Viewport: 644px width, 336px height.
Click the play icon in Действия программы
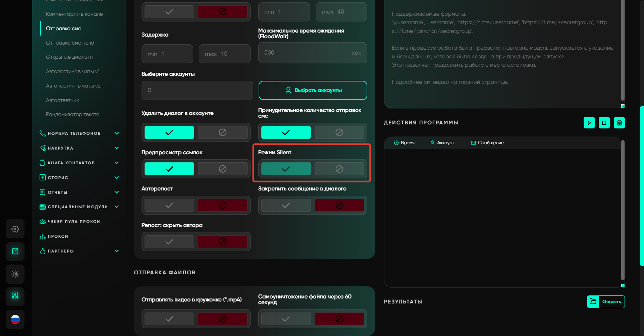click(589, 123)
